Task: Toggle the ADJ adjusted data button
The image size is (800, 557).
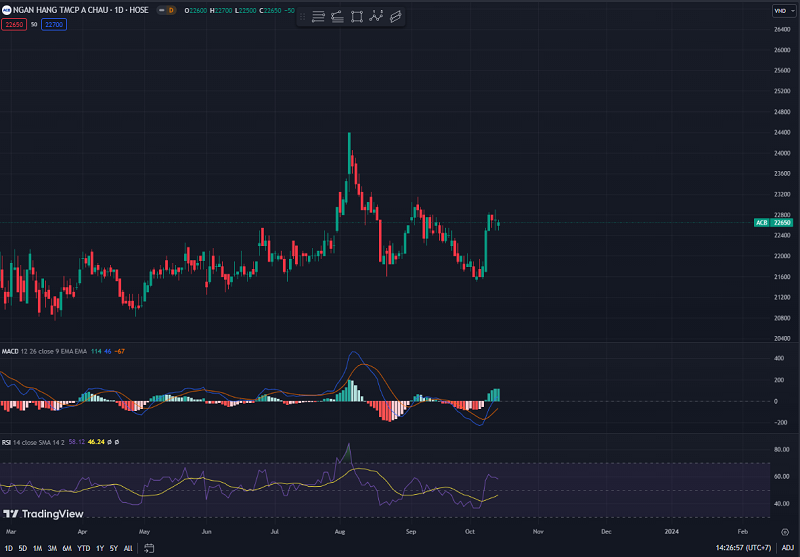Action: point(787,548)
